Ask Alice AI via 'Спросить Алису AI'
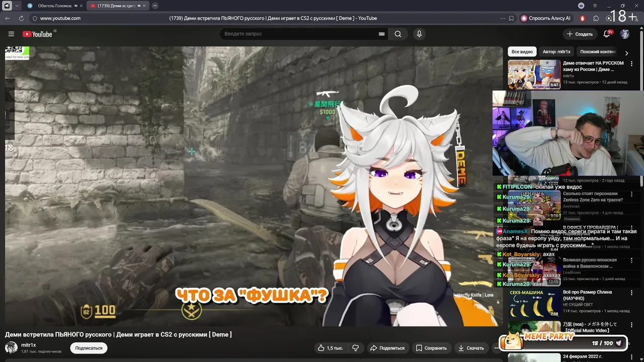644x362 pixels. 546,18
